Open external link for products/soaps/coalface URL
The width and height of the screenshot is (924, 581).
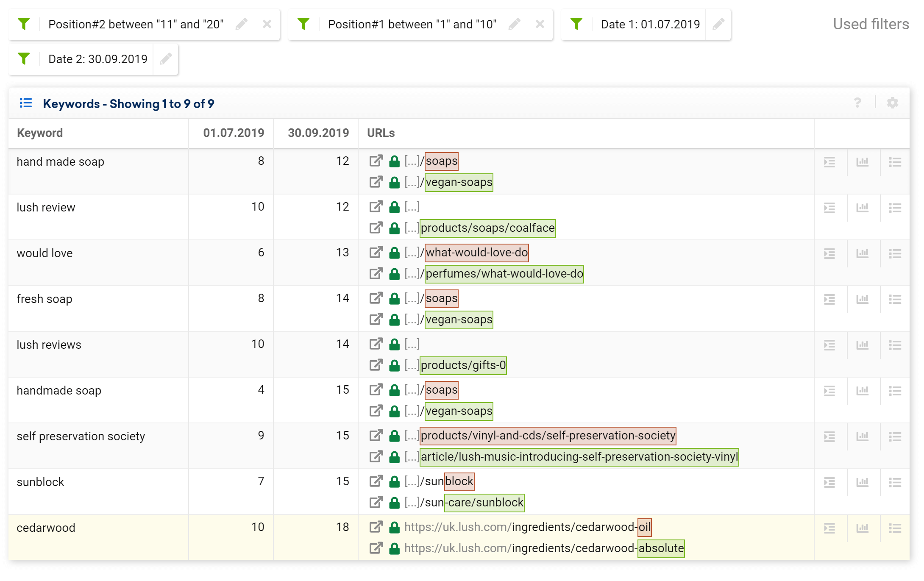(x=376, y=228)
